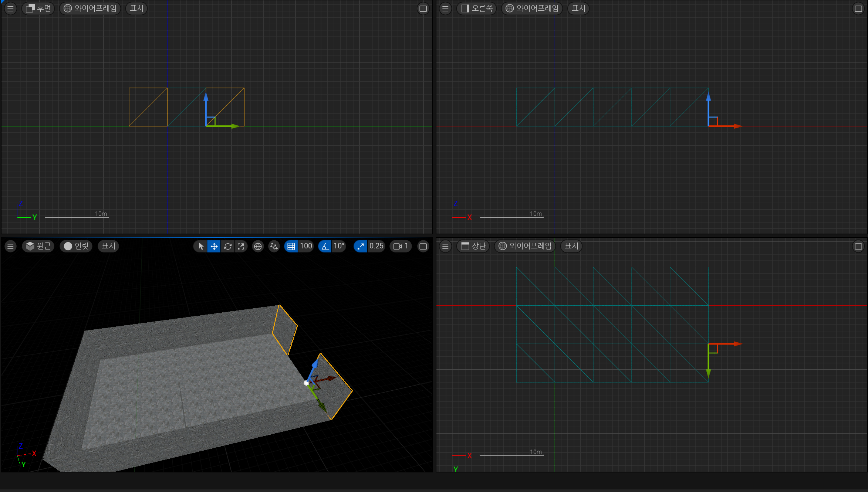The width and height of the screenshot is (868, 492).
Task: Open the camera speed setting
Action: 401,246
